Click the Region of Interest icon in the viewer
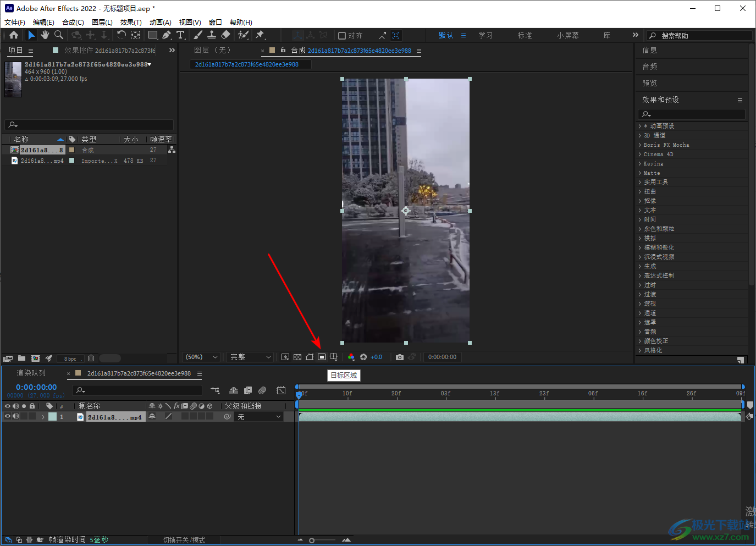This screenshot has height=546, width=756. (x=322, y=357)
